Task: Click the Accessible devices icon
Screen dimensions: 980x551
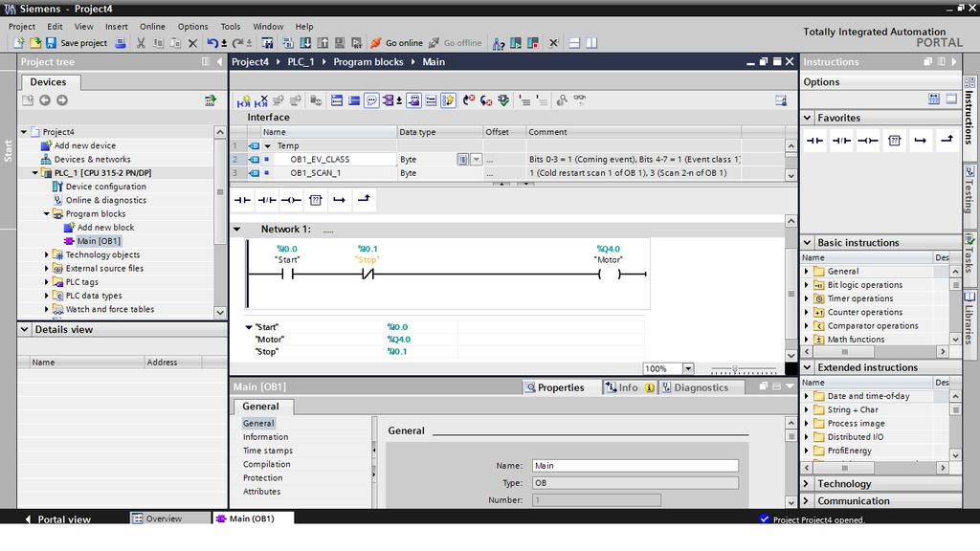Action: pyautogui.click(x=498, y=43)
